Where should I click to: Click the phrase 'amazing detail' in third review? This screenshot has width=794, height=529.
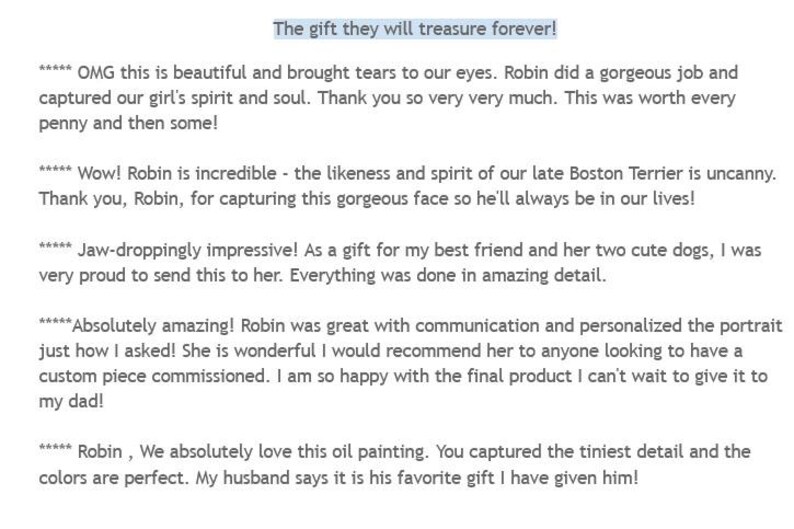pyautogui.click(x=541, y=276)
